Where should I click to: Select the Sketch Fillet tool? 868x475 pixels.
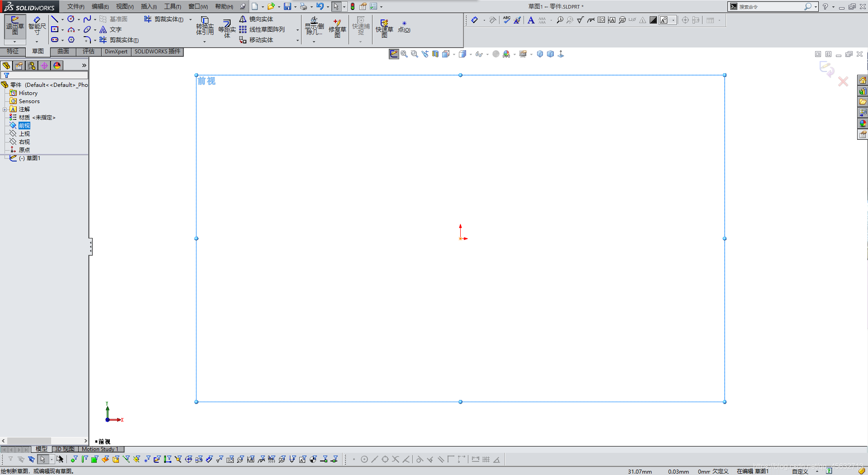(87, 40)
